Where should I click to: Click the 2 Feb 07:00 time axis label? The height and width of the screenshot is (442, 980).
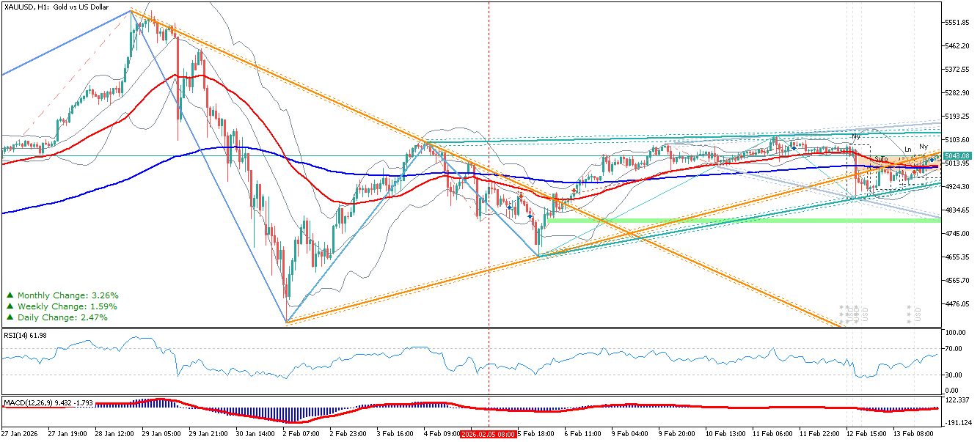tap(301, 434)
